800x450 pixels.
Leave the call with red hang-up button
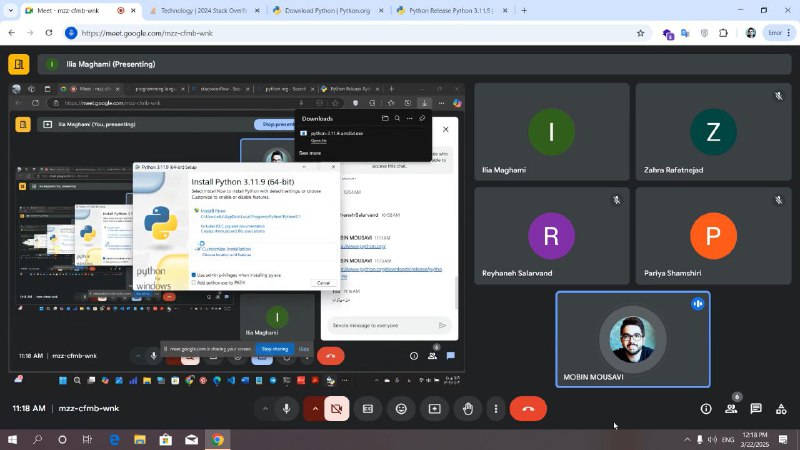coord(528,409)
